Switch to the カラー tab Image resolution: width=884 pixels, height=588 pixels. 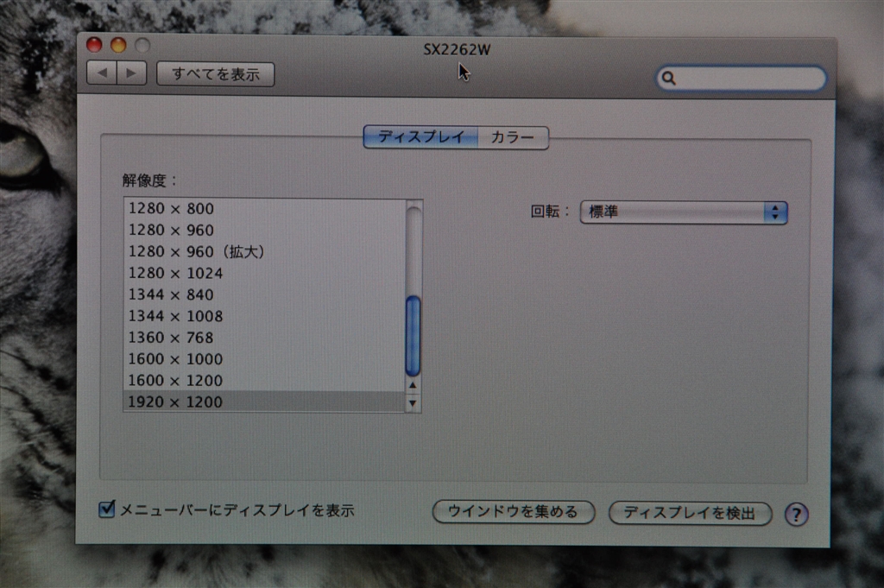(x=513, y=137)
